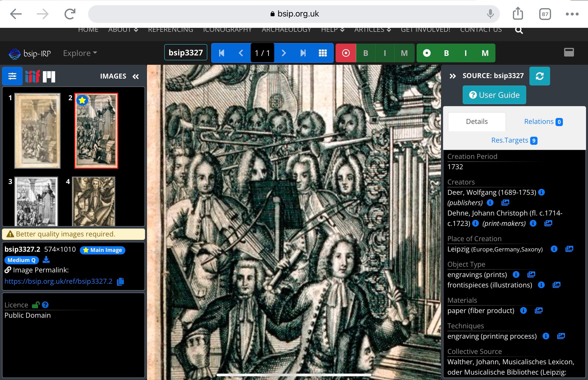Toggle bright-green B button

coord(446,53)
